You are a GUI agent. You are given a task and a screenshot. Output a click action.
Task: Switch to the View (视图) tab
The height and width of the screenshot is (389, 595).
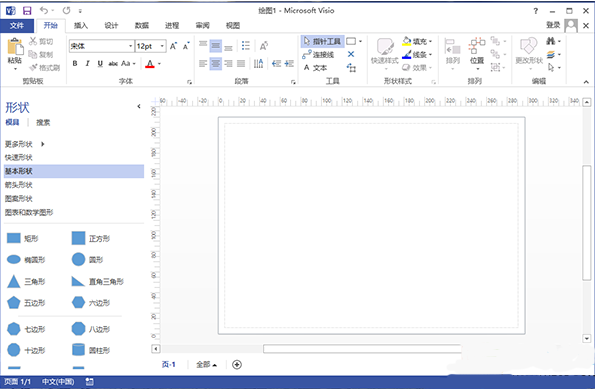click(x=233, y=25)
